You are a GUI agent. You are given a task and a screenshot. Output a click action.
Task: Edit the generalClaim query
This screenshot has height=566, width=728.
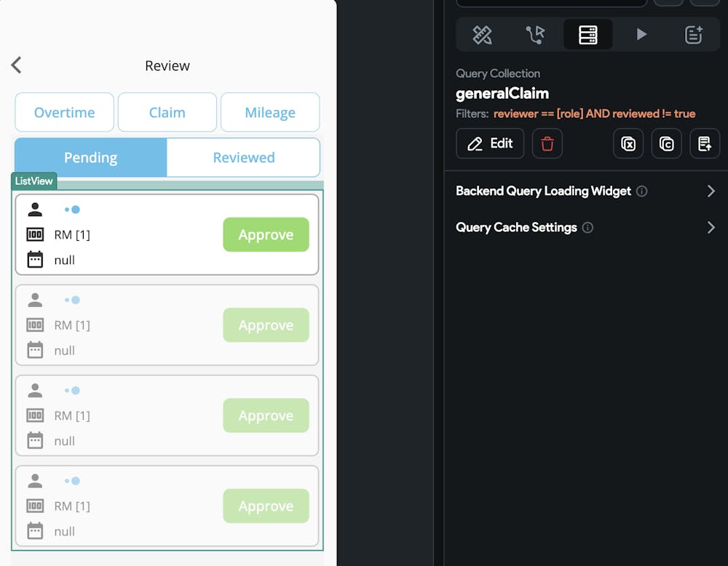(490, 144)
